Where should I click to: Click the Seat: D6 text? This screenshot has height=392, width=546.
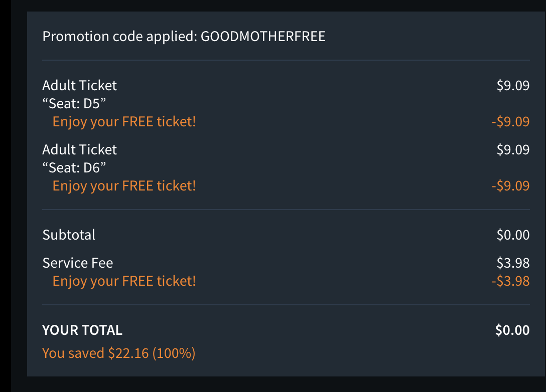pyautogui.click(x=74, y=167)
